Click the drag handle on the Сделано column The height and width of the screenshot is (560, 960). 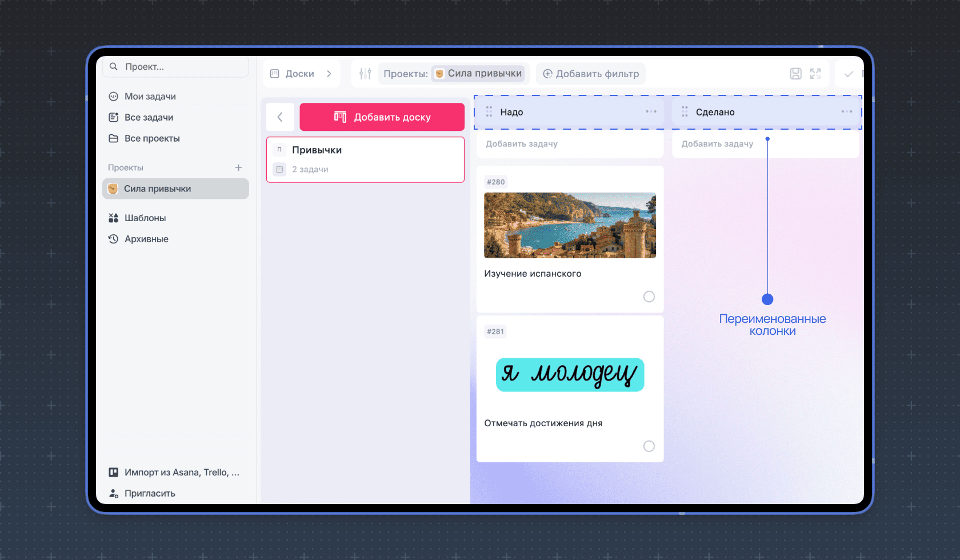[685, 112]
